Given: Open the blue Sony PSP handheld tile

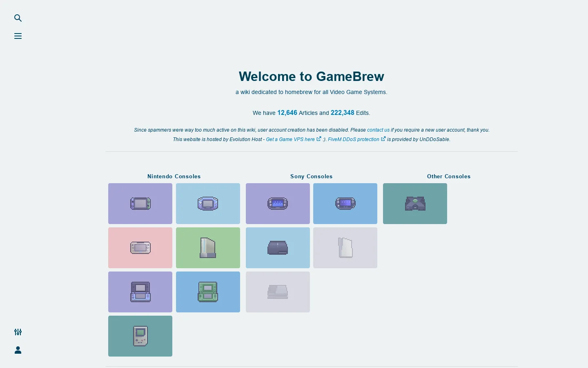Looking at the screenshot, I should click(x=345, y=204).
